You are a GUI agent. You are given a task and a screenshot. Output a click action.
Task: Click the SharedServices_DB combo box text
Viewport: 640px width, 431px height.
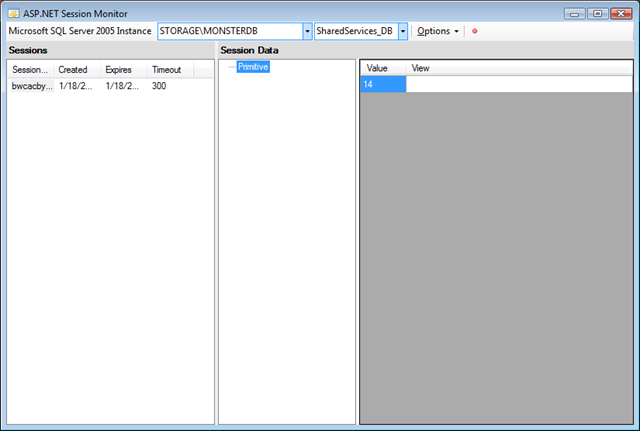pos(356,31)
